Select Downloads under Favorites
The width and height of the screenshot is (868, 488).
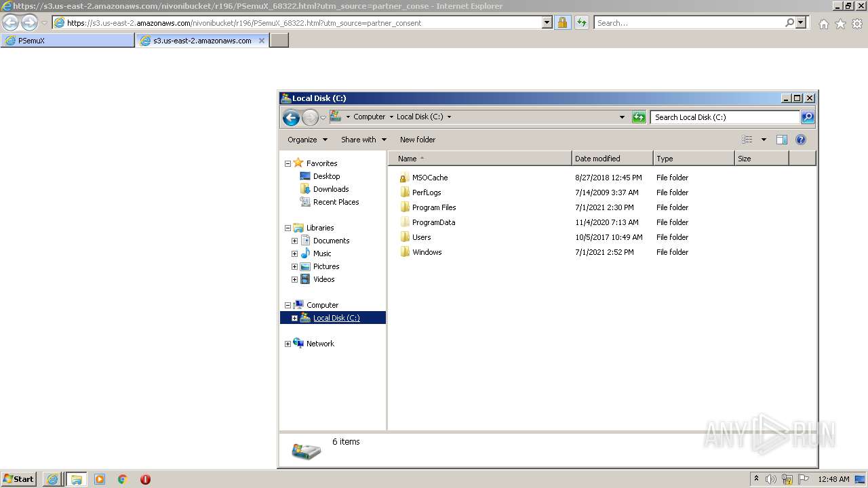[331, 189]
